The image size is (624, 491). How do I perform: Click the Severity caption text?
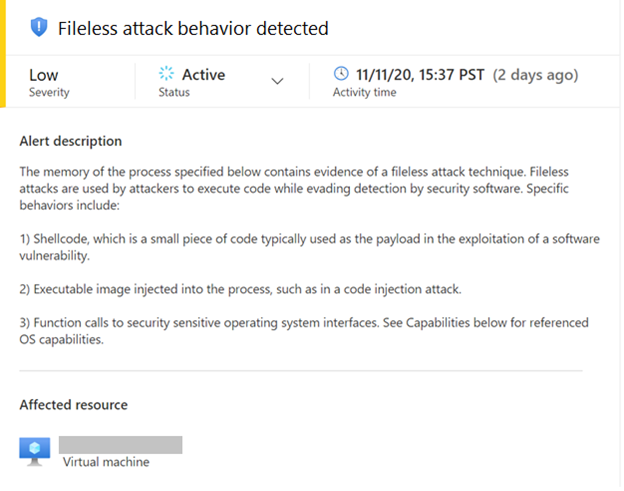coord(49,92)
